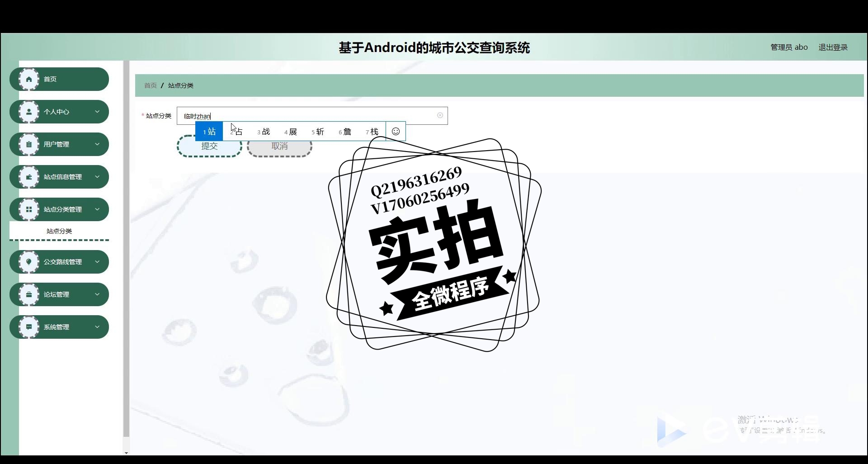Open the IME emoji smiley panel
Image resolution: width=868 pixels, height=464 pixels.
click(x=396, y=131)
